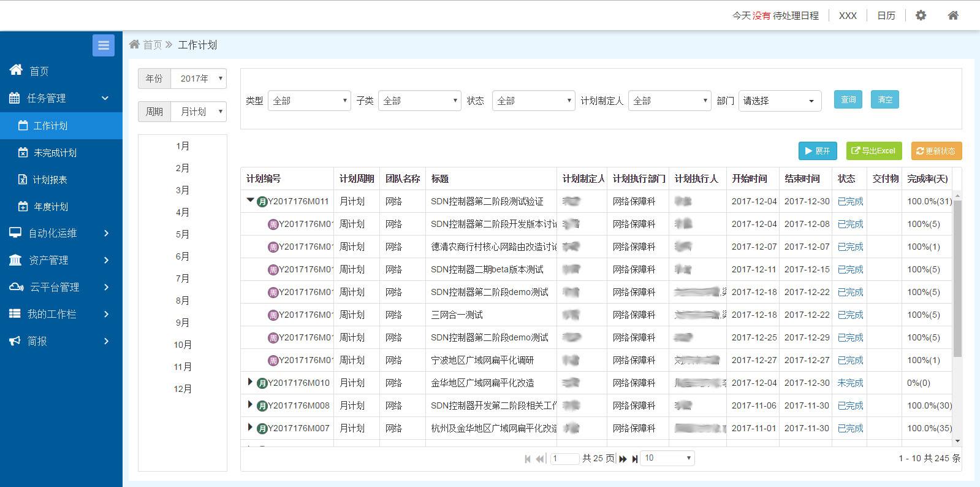Select 6月 in the month list
This screenshot has width=980, height=487.
(183, 256)
